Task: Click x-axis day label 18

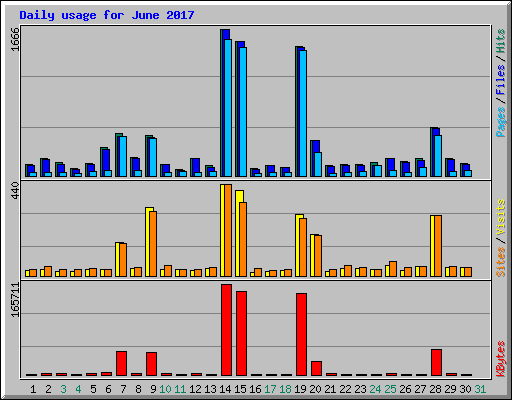Action: tap(285, 389)
